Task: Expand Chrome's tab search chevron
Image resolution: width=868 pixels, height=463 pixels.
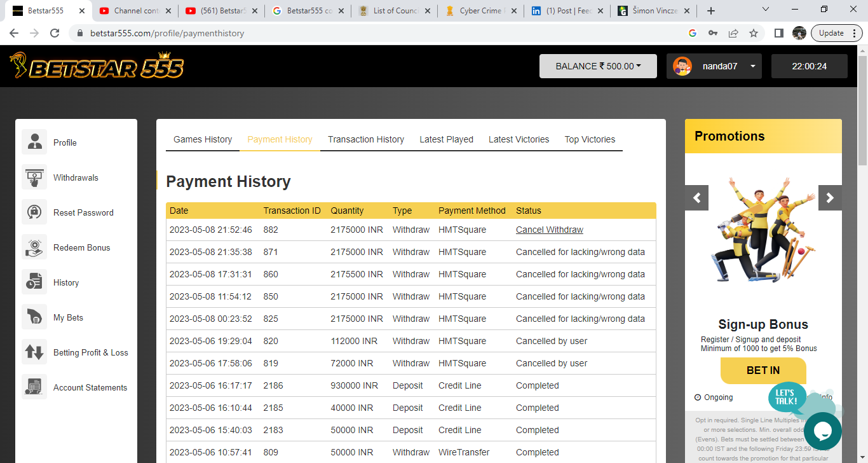Action: [766, 10]
